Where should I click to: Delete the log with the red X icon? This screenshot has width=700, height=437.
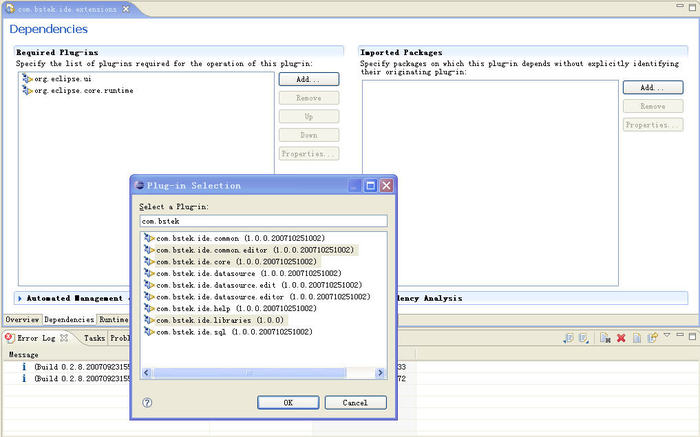point(621,338)
